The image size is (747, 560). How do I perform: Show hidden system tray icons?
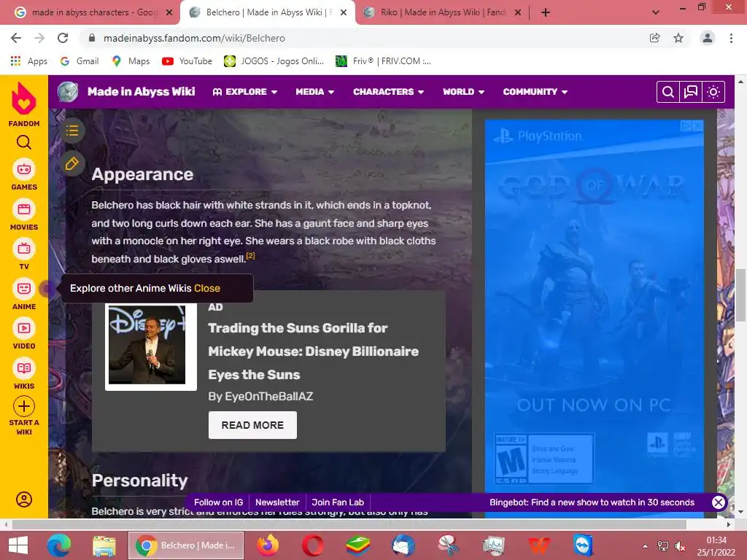point(645,546)
